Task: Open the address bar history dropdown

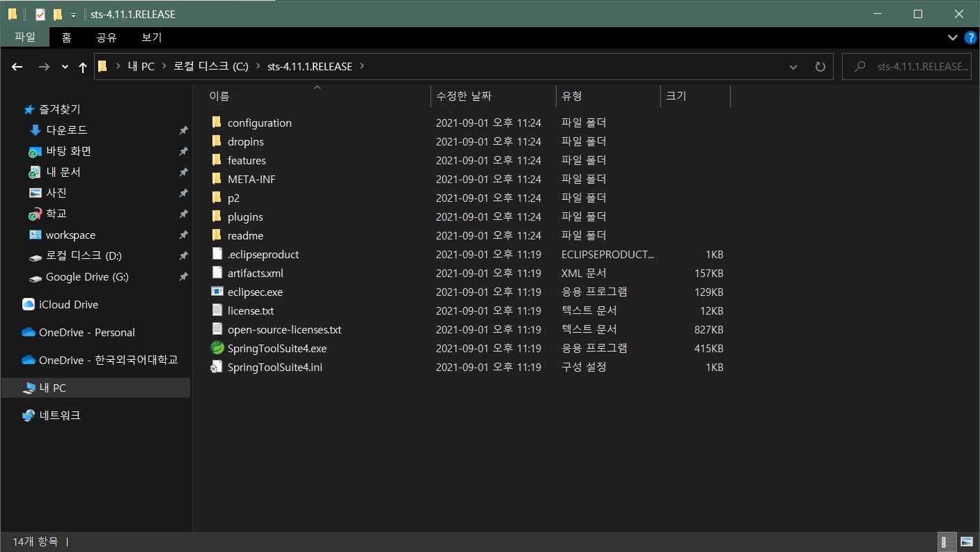Action: (x=793, y=67)
